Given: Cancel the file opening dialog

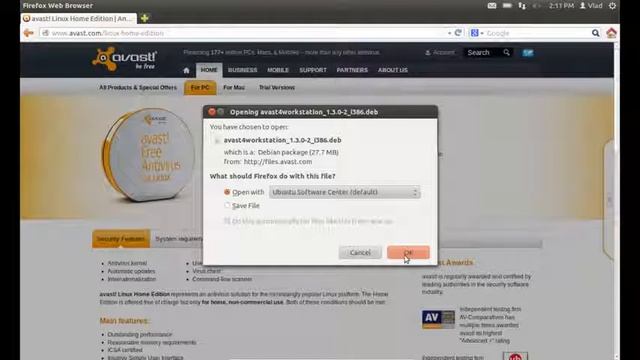Looking at the screenshot, I should click(x=360, y=252).
